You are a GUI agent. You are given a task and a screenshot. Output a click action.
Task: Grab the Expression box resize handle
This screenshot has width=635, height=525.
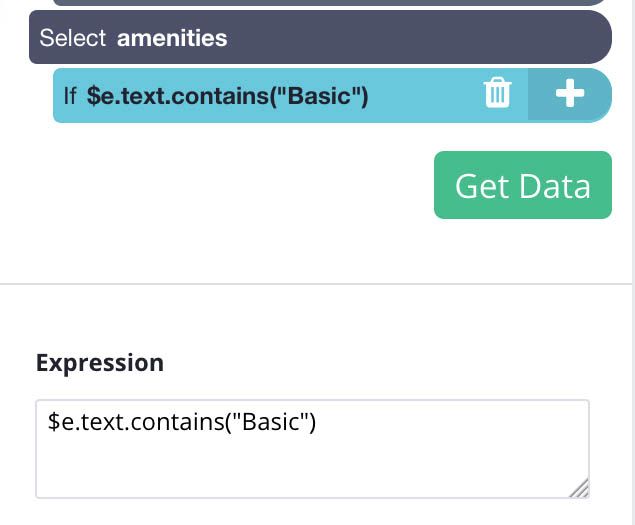click(x=580, y=489)
